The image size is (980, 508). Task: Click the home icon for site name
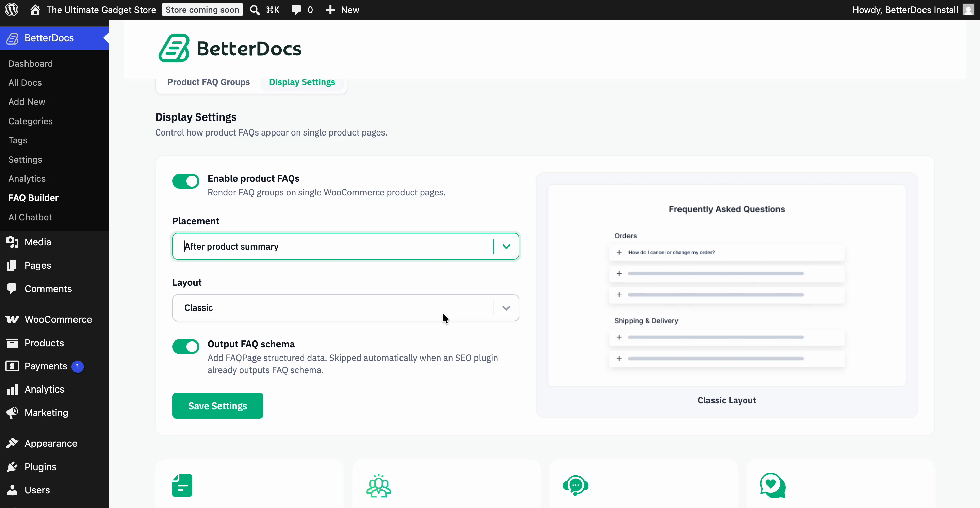pos(35,10)
